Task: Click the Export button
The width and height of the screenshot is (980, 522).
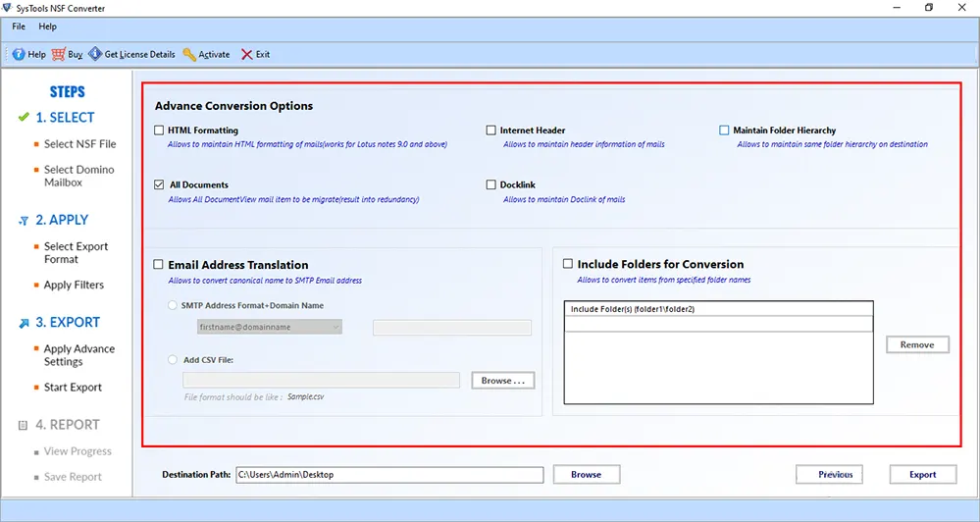Action: [923, 475]
